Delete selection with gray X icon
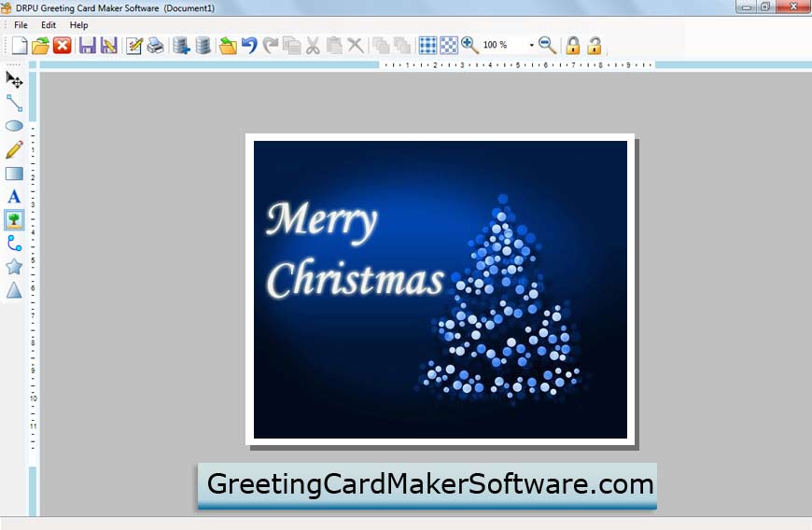This screenshot has height=530, width=812. pos(356,46)
